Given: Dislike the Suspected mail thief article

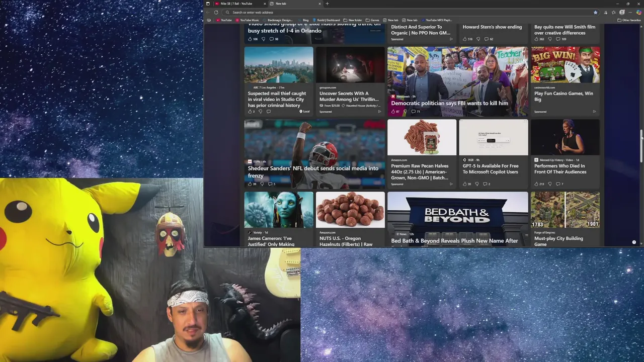Looking at the screenshot, I should pyautogui.click(x=261, y=112).
